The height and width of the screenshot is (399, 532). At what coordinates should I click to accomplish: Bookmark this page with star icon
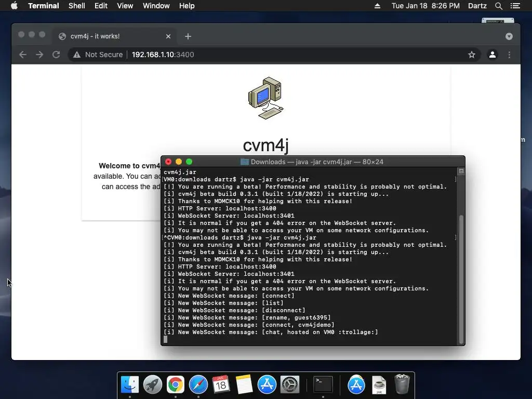(x=471, y=55)
